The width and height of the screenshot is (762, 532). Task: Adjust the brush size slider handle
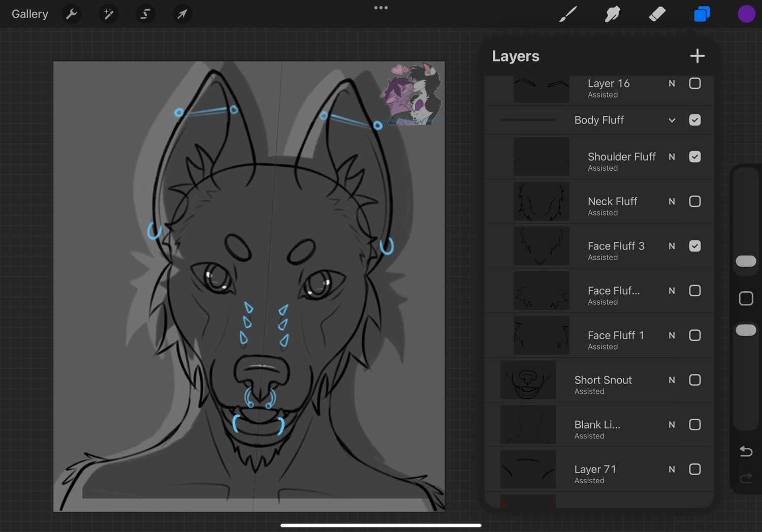(746, 261)
